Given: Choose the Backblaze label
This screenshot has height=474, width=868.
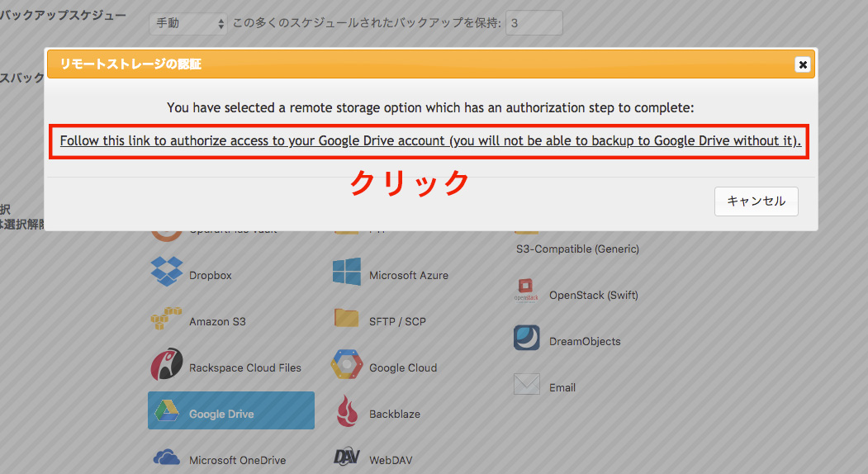Looking at the screenshot, I should (x=395, y=415).
